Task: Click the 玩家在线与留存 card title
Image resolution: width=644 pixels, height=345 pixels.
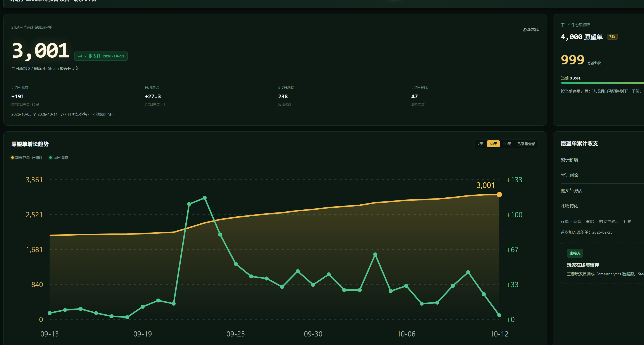Action: [583, 265]
